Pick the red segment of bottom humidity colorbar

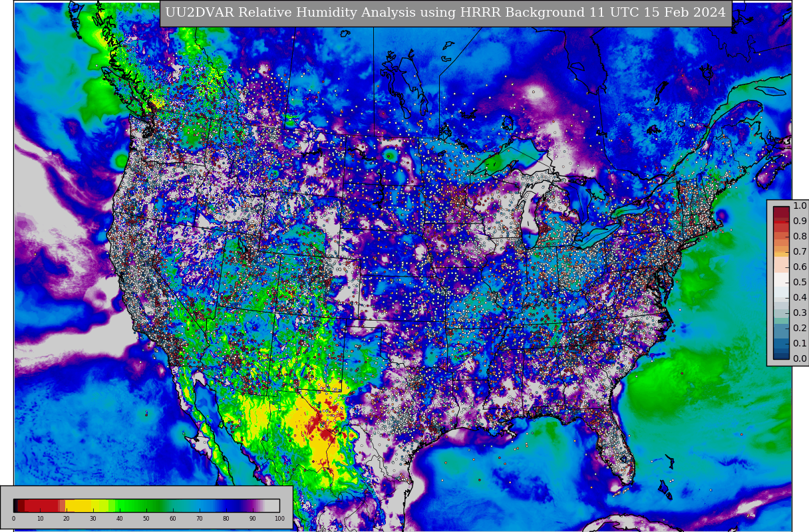(41, 505)
